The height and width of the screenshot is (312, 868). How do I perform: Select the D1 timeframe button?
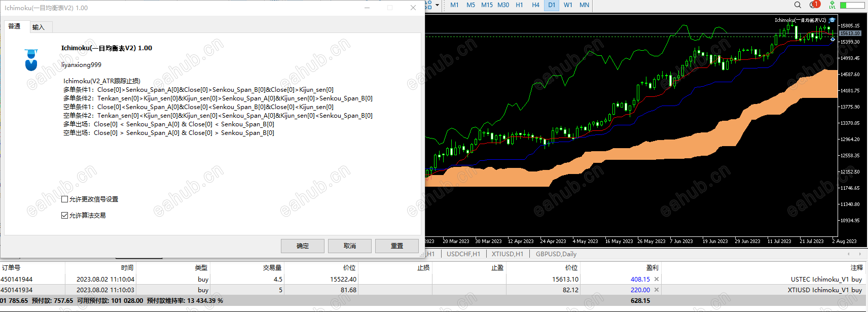(x=552, y=5)
